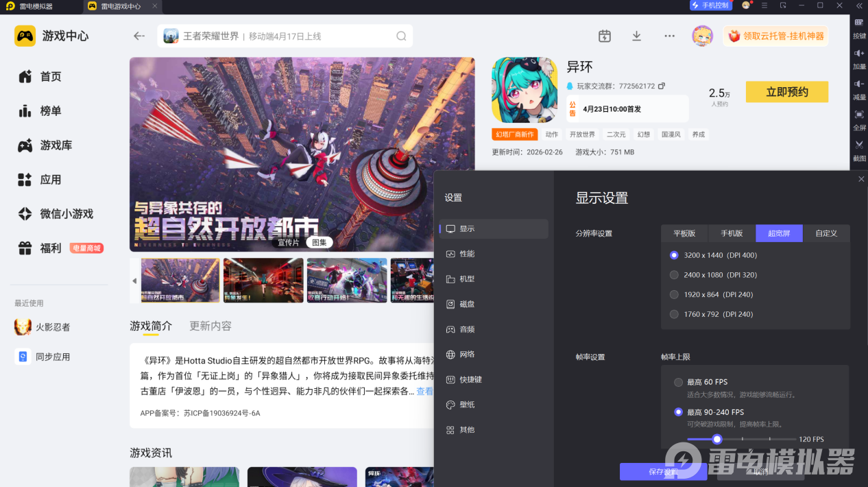Select 1920 x 864 (DPI 240) resolution

(711, 294)
